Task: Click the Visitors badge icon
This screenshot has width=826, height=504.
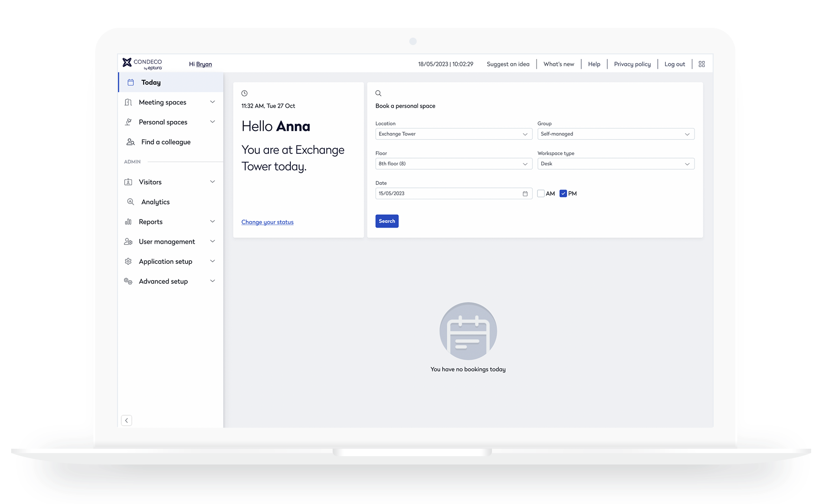Action: [x=128, y=182]
